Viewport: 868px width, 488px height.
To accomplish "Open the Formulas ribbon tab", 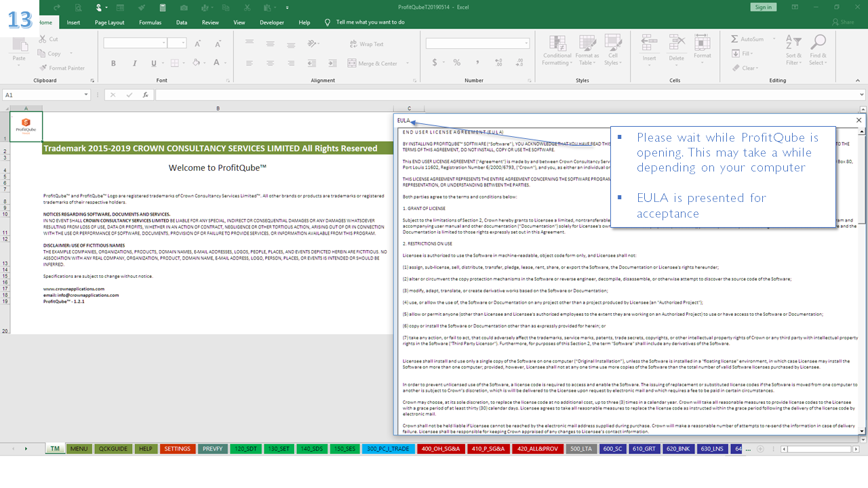I will pos(151,22).
